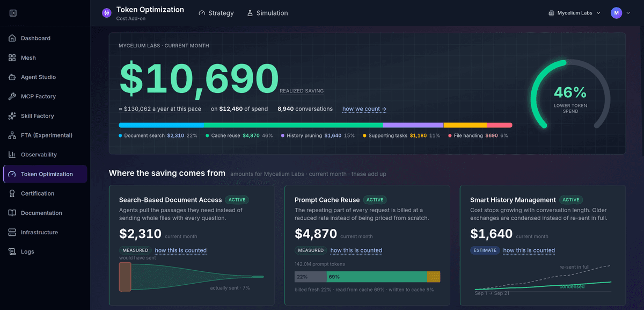Image resolution: width=644 pixels, height=310 pixels.
Task: Expand the Mycelium Labs organization dropdown
Action: point(574,13)
